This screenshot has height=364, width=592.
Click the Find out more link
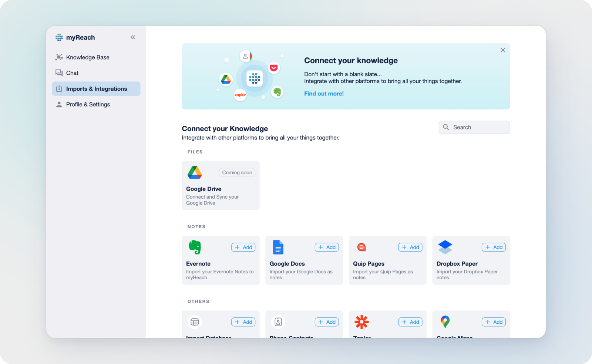click(x=324, y=94)
